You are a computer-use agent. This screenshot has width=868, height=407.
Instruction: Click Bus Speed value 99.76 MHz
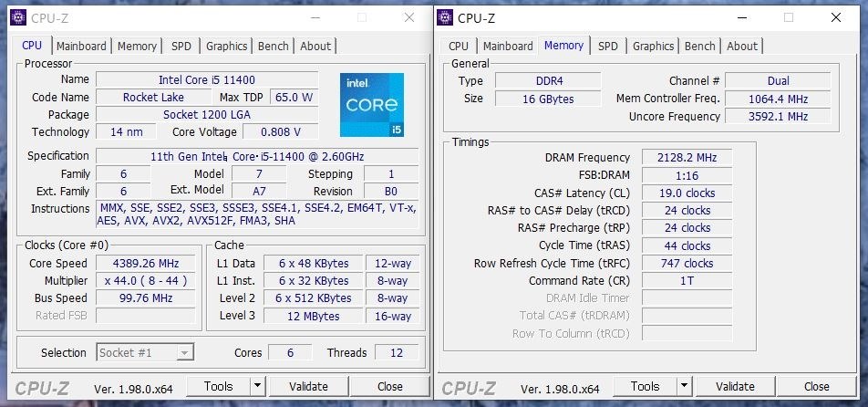pyautogui.click(x=146, y=297)
